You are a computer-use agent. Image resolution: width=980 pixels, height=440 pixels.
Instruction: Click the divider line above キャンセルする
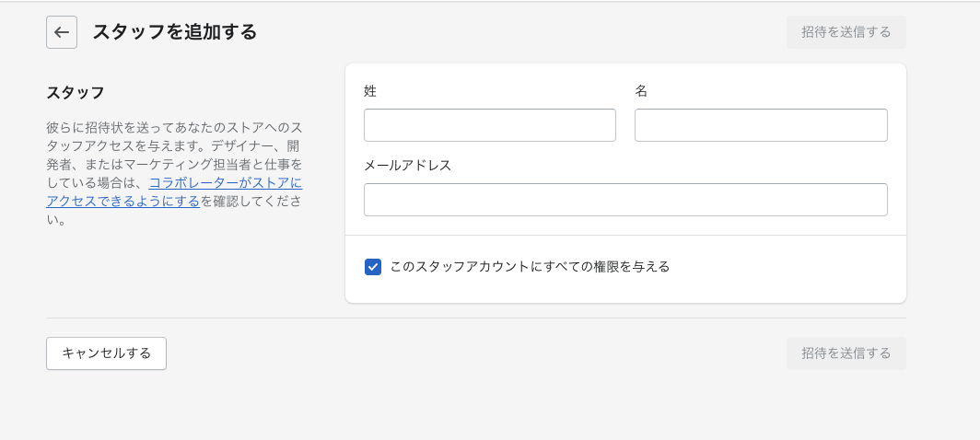point(476,318)
